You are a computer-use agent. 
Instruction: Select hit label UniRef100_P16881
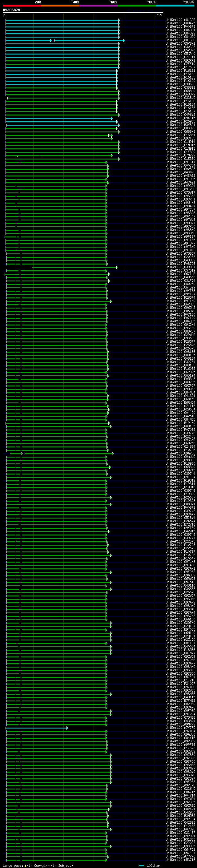(180, 135)
